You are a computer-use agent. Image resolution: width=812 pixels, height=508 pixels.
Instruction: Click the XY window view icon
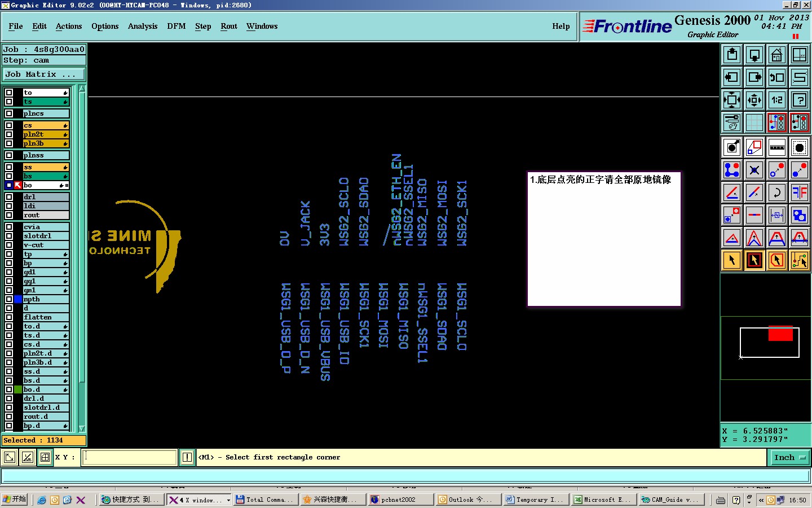click(800, 55)
